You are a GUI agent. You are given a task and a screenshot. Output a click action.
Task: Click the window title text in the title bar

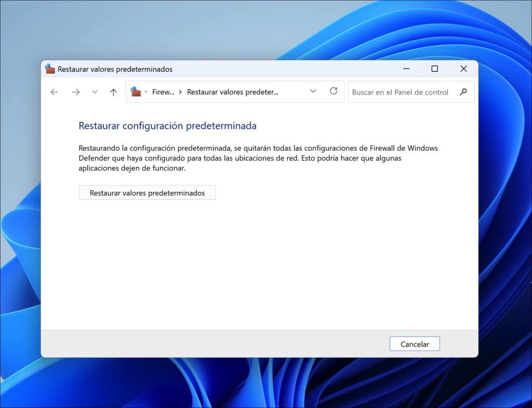coord(115,69)
